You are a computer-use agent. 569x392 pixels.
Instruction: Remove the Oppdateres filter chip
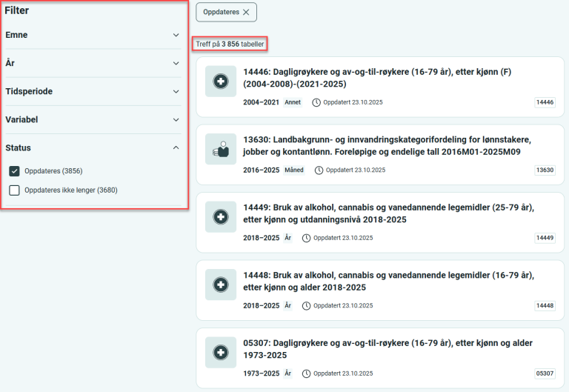[246, 13]
